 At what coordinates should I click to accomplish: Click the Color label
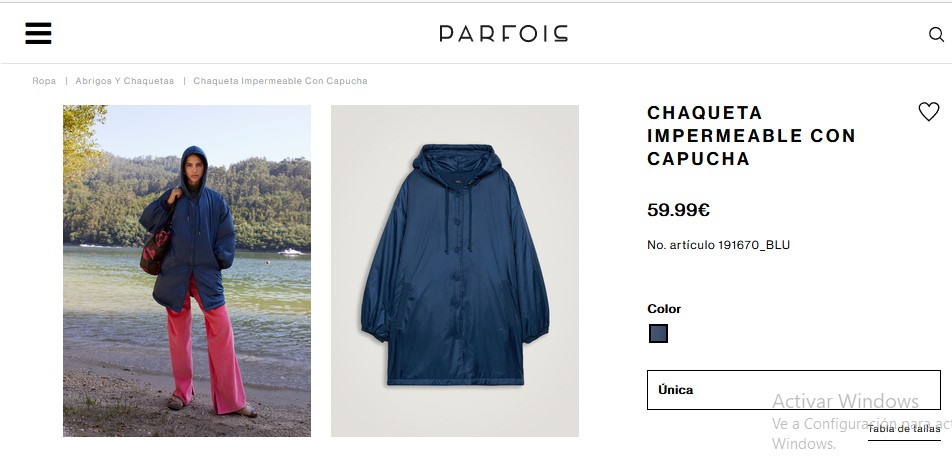[664, 308]
